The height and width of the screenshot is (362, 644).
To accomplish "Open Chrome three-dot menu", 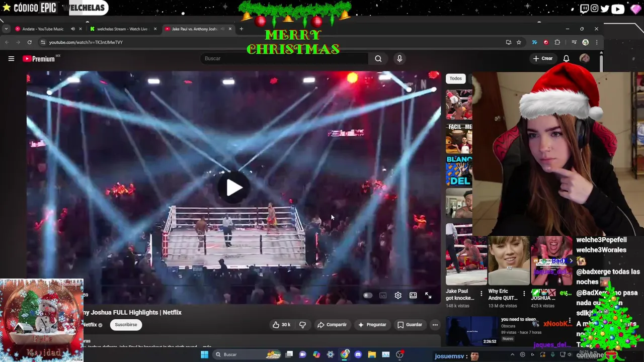I will (x=596, y=42).
